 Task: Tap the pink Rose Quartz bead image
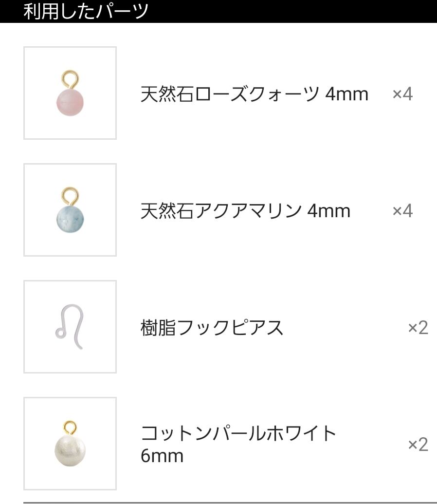click(x=70, y=102)
